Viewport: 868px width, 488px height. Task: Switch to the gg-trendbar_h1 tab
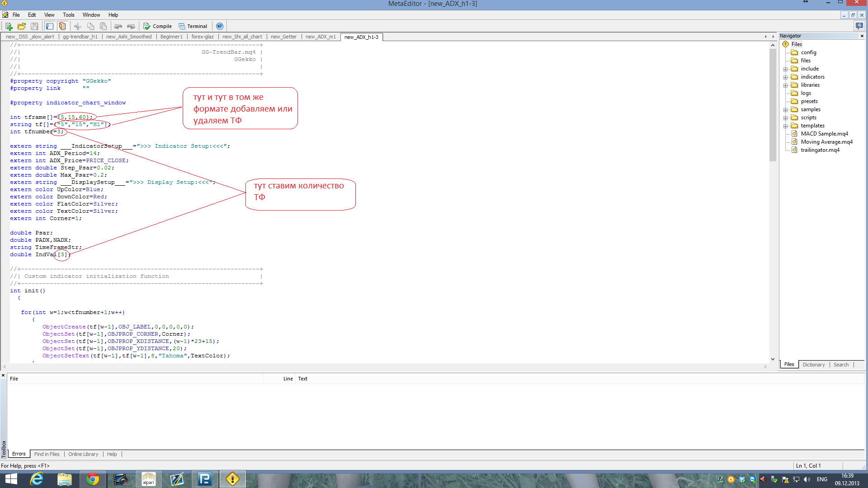(x=80, y=37)
